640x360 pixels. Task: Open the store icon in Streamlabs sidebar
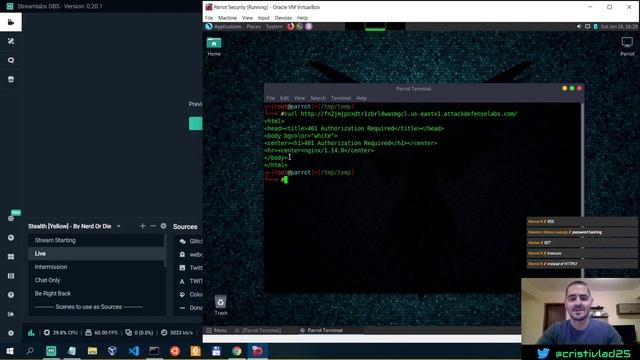point(11,79)
